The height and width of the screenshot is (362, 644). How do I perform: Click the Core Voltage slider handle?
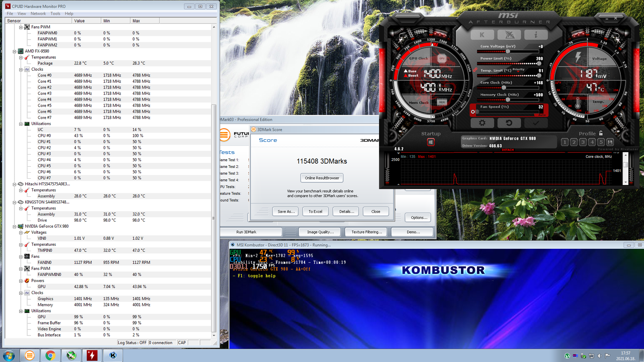[x=508, y=51]
